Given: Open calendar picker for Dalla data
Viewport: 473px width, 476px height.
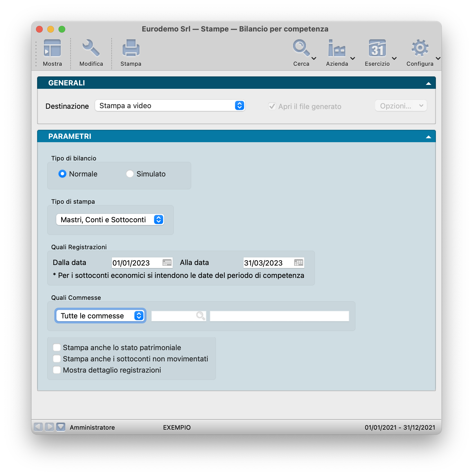Looking at the screenshot, I should coord(167,263).
